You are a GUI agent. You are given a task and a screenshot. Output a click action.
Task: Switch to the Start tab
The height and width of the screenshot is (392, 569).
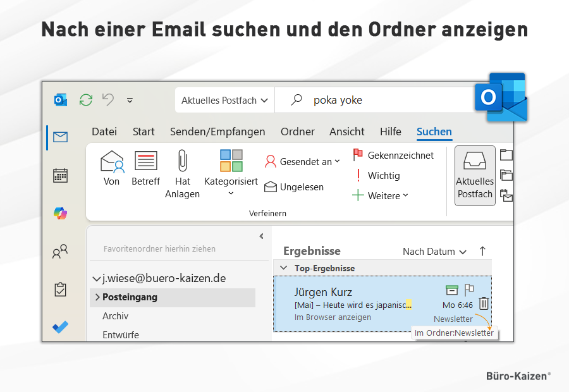(x=144, y=132)
